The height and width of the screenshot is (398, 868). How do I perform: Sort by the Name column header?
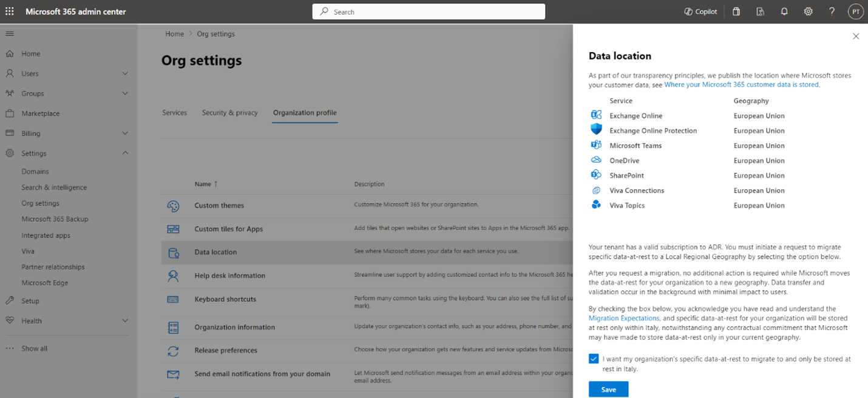pyautogui.click(x=206, y=184)
